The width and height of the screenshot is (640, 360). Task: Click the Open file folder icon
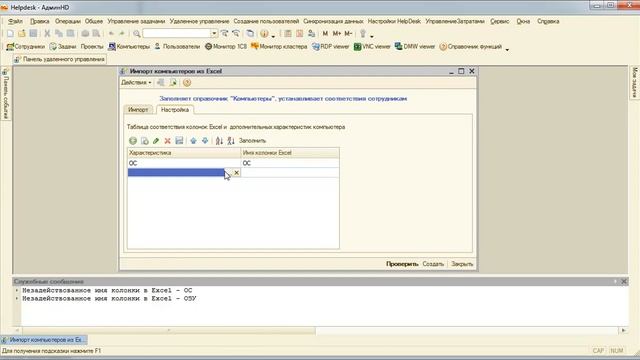[22, 33]
